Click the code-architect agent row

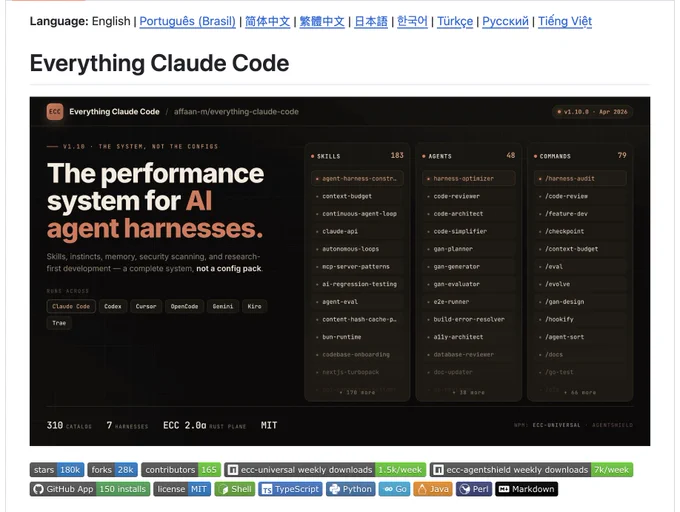point(469,214)
